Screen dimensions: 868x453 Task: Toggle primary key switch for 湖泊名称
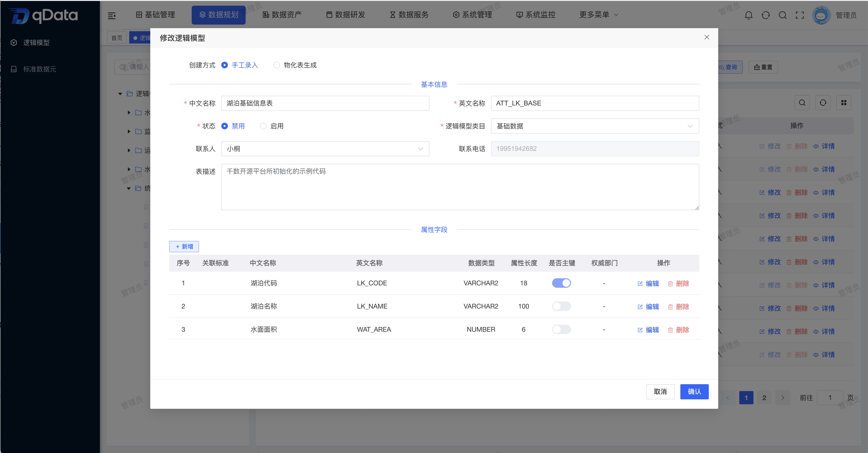(561, 306)
